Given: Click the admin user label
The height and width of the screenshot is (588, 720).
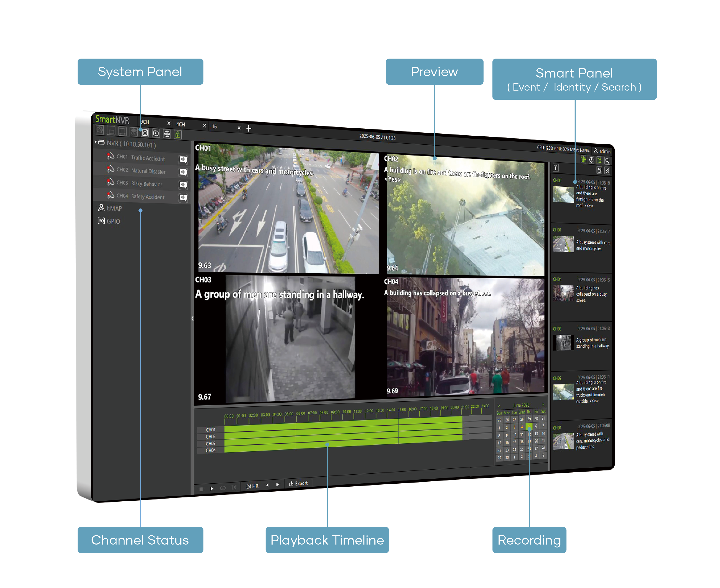Looking at the screenshot, I should point(605,151).
